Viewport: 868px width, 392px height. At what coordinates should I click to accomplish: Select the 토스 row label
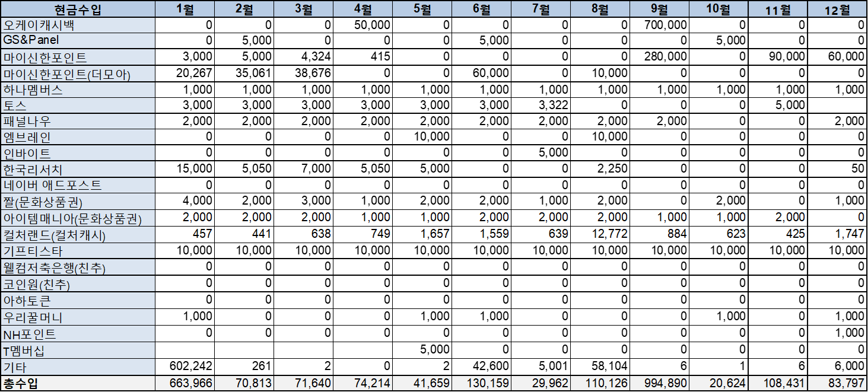point(78,105)
